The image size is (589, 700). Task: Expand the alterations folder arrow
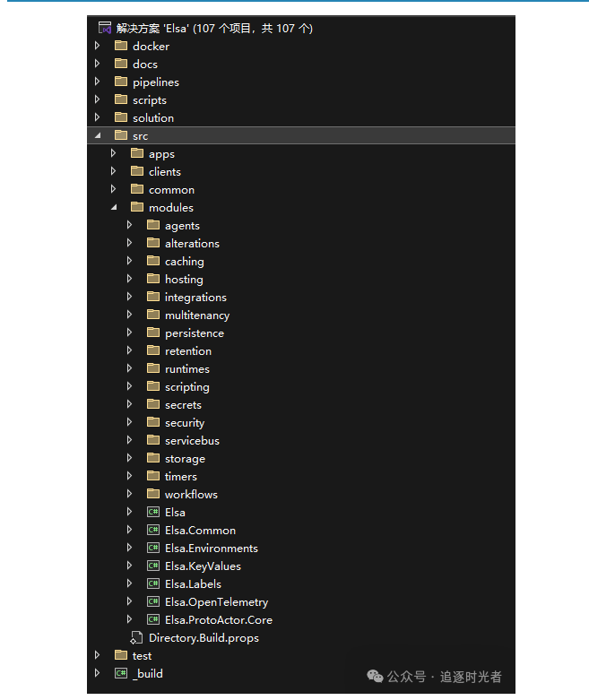coord(129,242)
